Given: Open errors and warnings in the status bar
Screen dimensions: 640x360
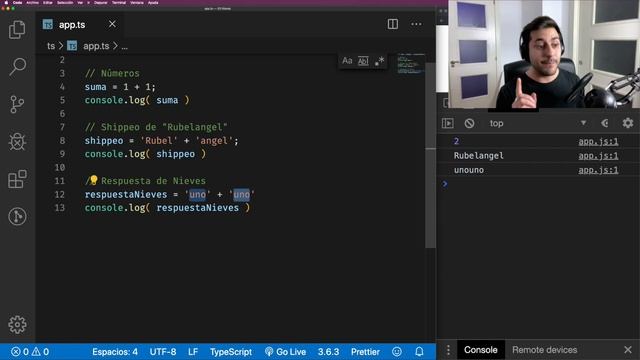Looking at the screenshot, I should (30, 351).
